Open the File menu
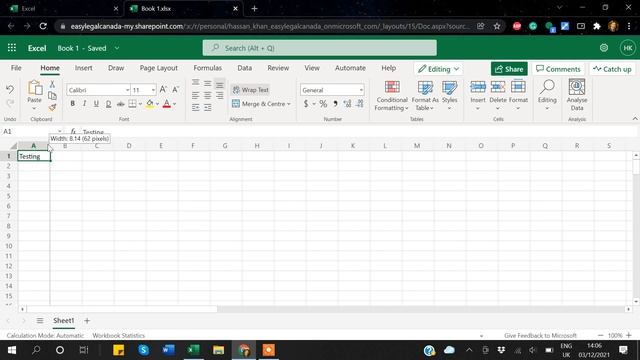Screen dimensions: 640x360 click(16, 68)
